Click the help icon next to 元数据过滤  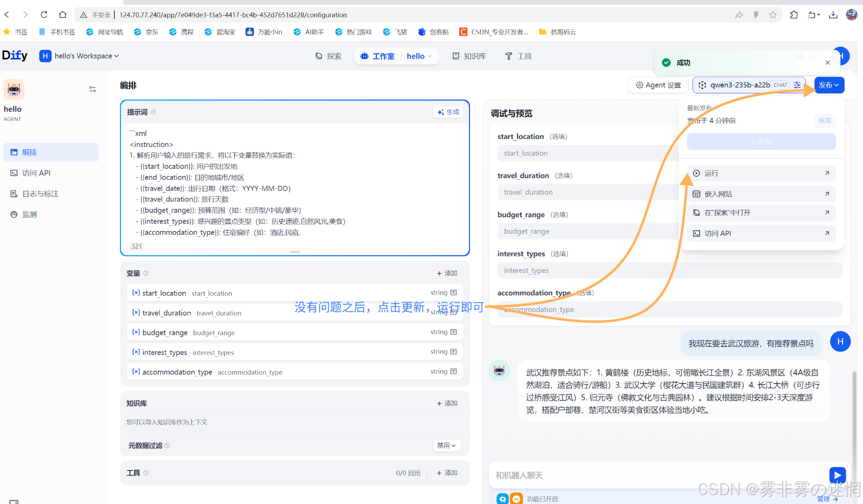pyautogui.click(x=167, y=446)
